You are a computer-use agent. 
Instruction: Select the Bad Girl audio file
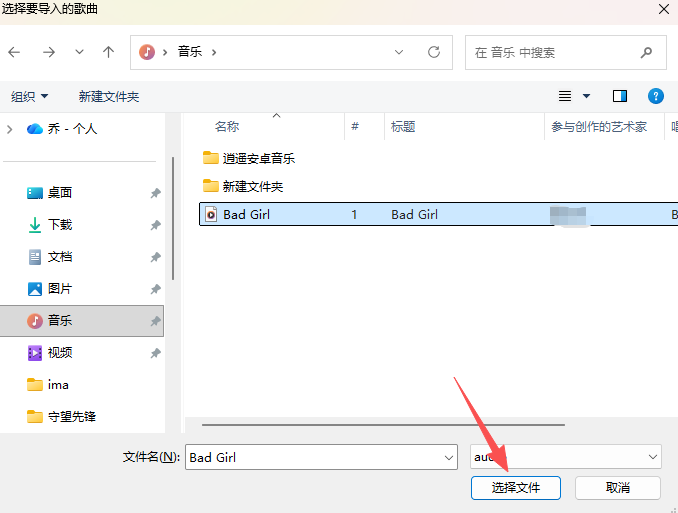(438, 214)
